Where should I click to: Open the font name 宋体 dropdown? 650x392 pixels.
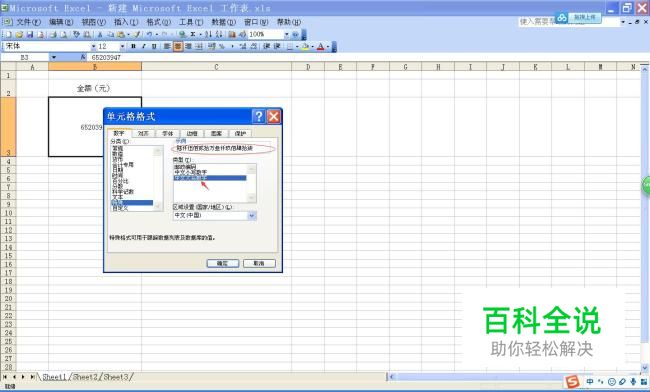(x=94, y=46)
